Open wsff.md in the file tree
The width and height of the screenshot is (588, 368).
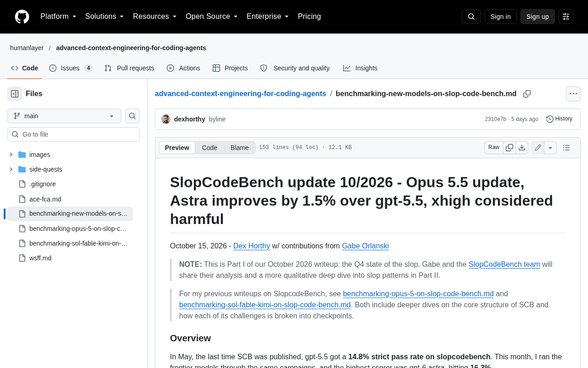(x=70, y=258)
